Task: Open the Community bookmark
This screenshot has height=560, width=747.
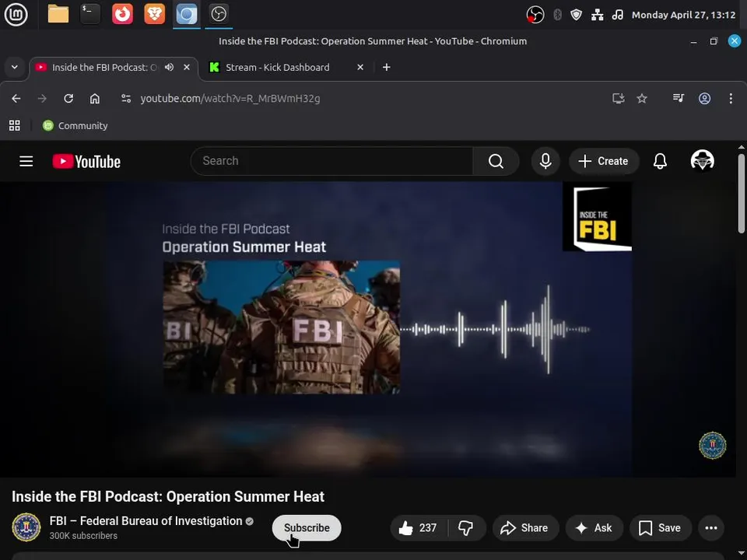Action: [x=75, y=126]
